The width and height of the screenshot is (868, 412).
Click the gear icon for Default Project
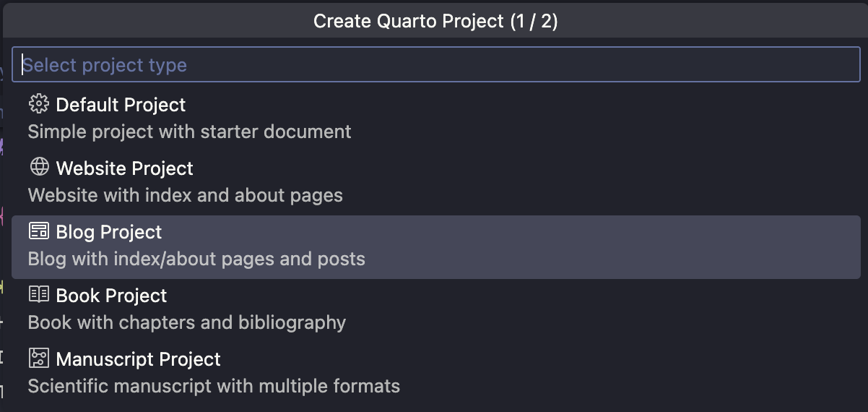click(x=38, y=104)
